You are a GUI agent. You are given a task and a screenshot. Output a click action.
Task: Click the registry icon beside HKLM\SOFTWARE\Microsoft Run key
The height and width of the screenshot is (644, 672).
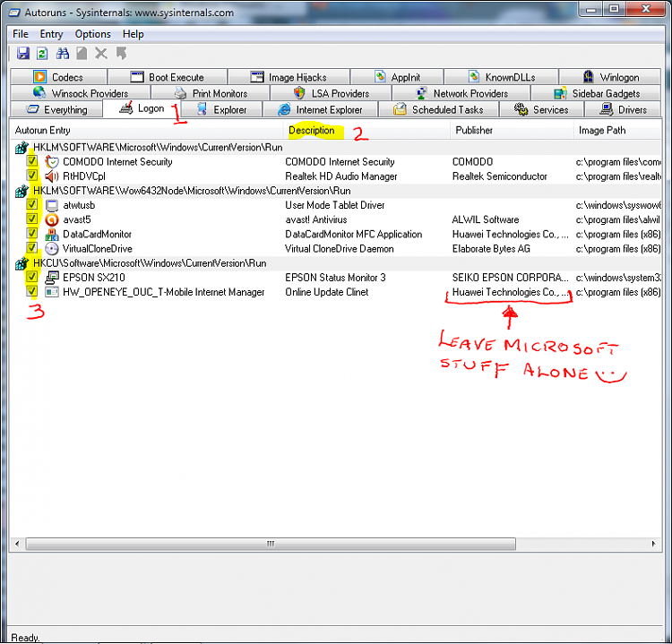click(x=22, y=148)
